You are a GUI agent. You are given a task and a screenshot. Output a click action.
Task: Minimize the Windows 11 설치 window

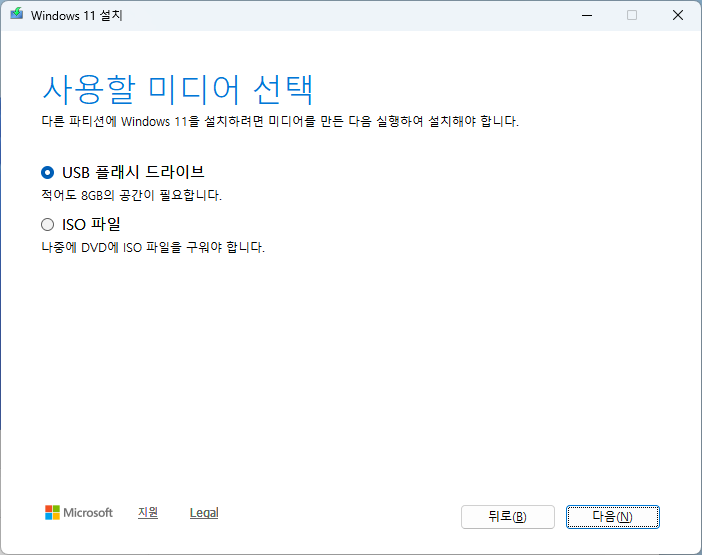[587, 15]
